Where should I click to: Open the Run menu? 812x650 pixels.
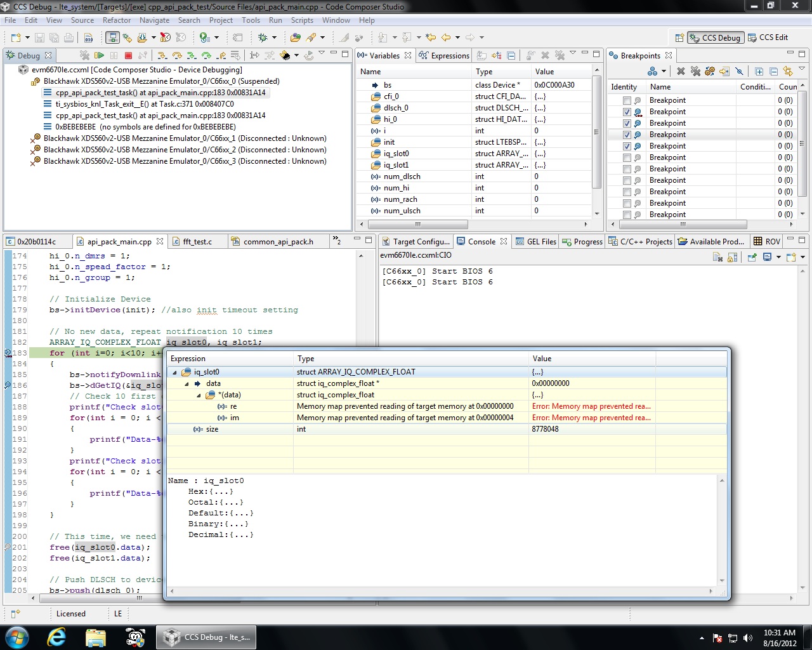(275, 20)
